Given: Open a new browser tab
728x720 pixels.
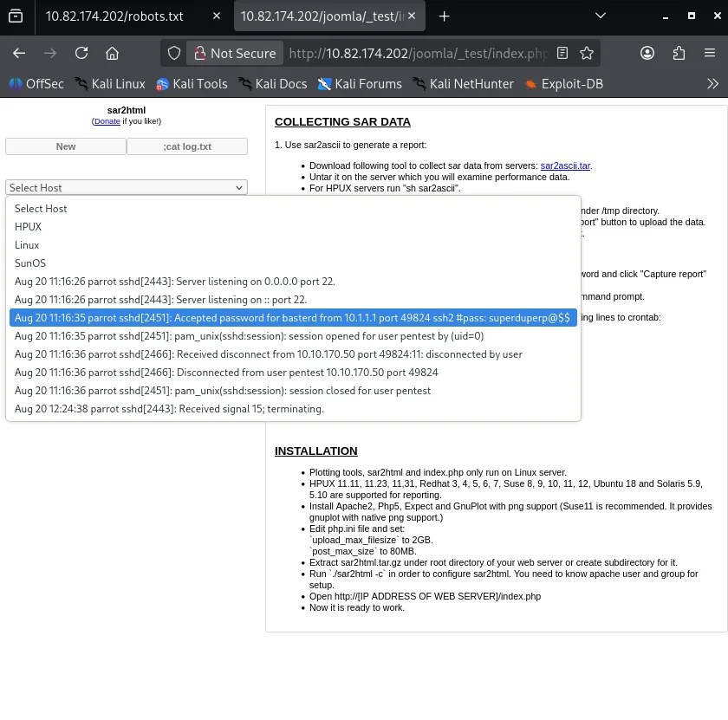Looking at the screenshot, I should coord(445,16).
